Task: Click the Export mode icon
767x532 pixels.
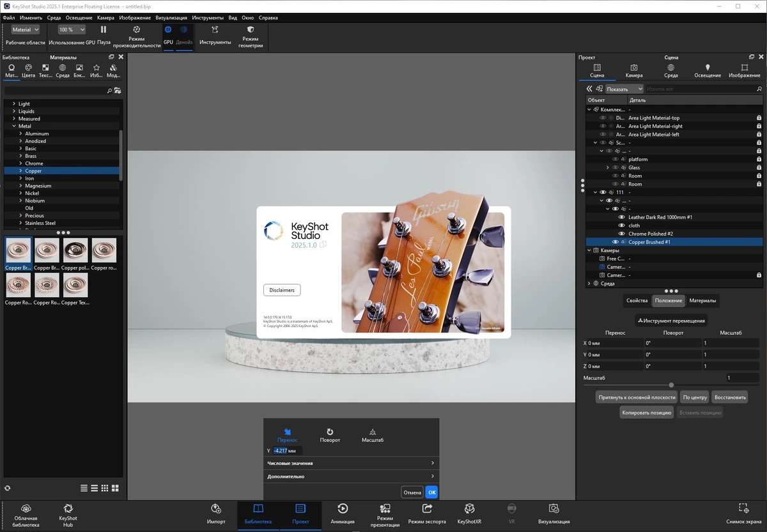Action: [x=427, y=508]
